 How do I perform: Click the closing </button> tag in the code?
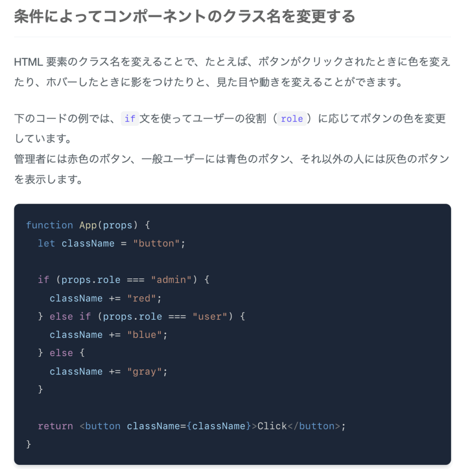click(x=314, y=426)
